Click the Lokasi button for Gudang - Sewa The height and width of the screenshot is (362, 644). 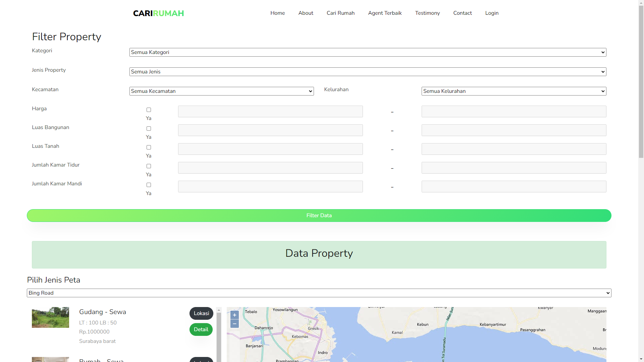(201, 313)
